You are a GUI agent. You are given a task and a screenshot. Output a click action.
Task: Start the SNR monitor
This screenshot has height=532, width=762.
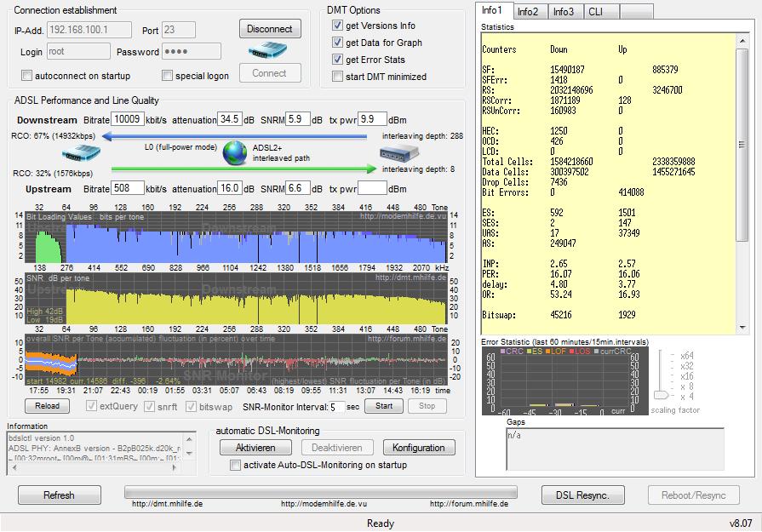383,406
